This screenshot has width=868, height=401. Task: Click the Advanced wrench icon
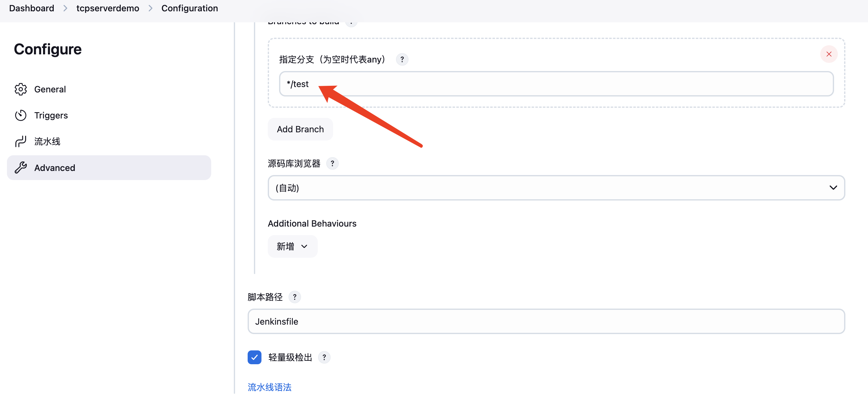pos(20,168)
